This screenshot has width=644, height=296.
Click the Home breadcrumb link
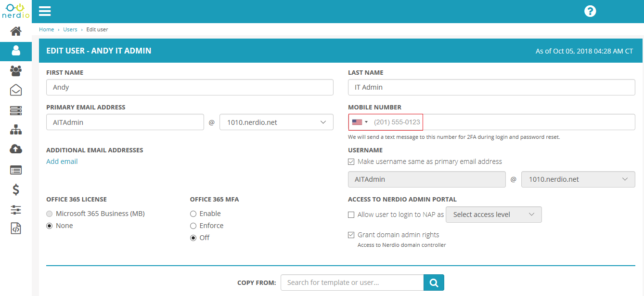coord(47,29)
